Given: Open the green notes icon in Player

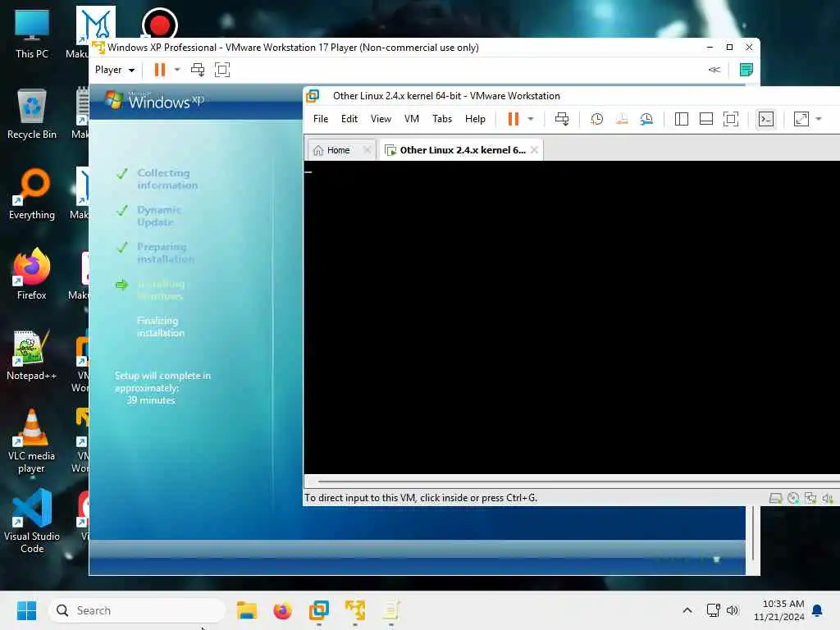Looking at the screenshot, I should (x=746, y=70).
